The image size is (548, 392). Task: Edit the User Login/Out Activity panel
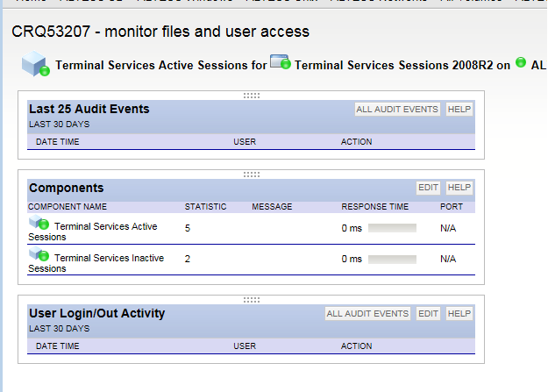coord(428,313)
